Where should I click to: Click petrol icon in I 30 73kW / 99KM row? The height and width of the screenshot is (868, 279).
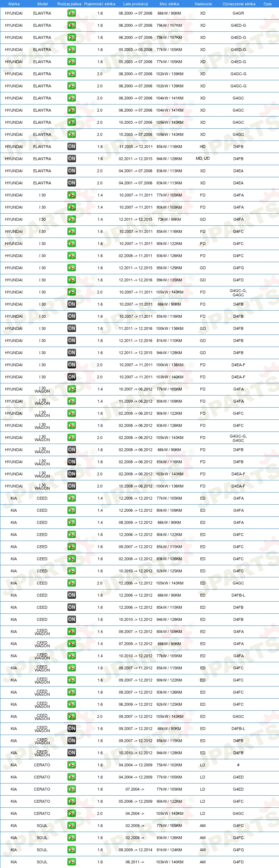coord(71,219)
